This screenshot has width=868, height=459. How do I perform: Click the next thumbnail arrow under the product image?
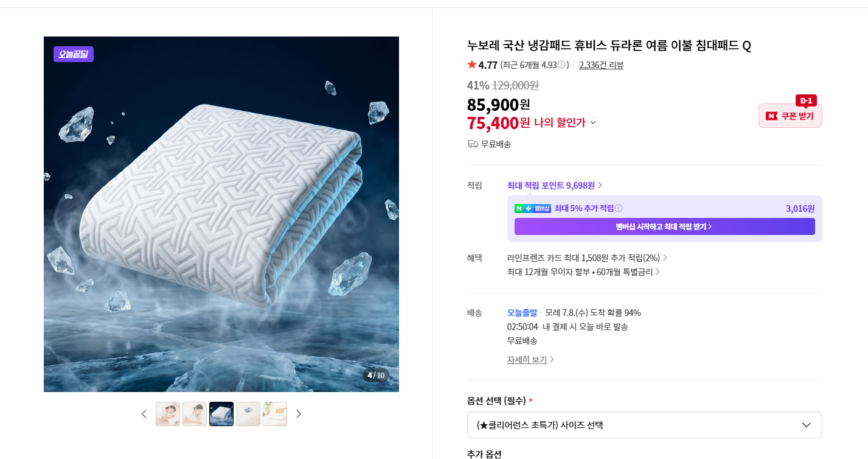pos(299,414)
